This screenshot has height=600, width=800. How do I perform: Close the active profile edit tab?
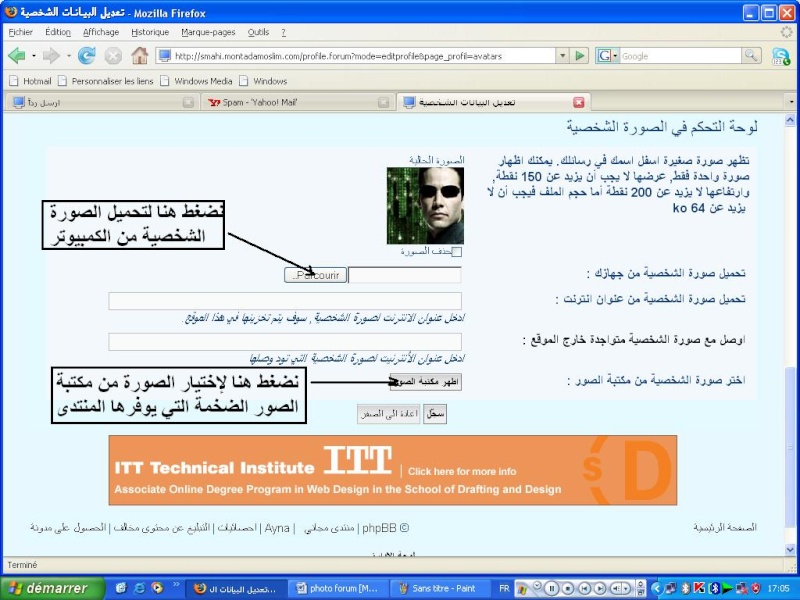point(579,103)
